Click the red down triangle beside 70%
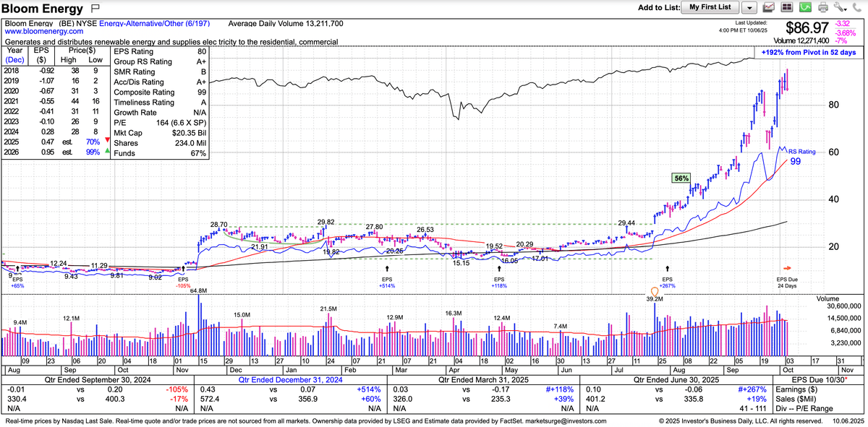868x427 pixels. coord(107,141)
